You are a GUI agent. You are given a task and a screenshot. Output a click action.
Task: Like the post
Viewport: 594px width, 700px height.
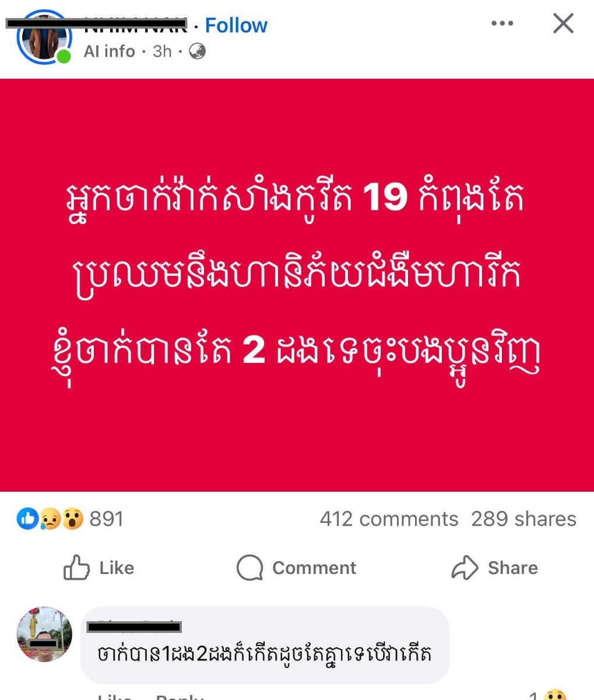tap(99, 568)
